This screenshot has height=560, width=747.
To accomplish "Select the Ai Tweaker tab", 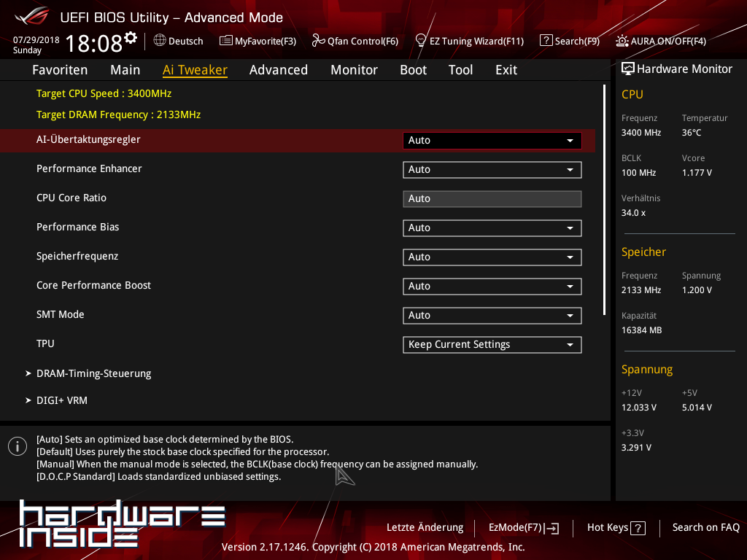I will coord(195,70).
